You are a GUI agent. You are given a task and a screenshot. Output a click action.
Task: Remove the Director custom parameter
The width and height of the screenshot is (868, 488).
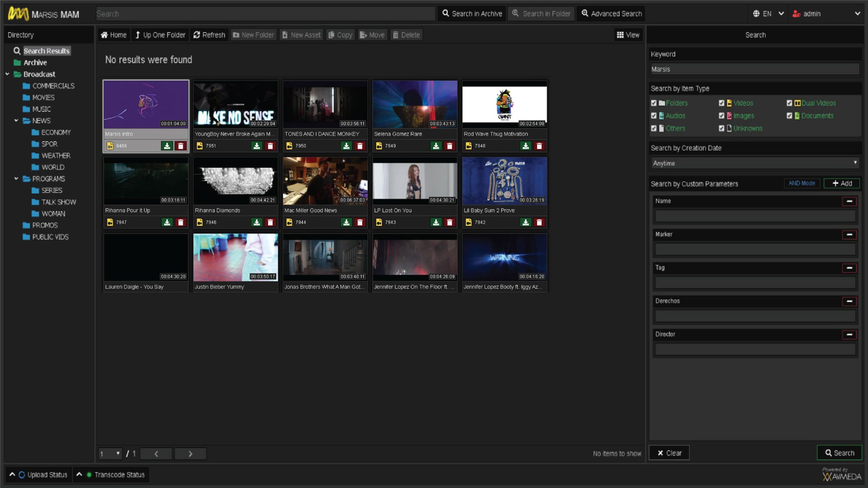[849, 334]
